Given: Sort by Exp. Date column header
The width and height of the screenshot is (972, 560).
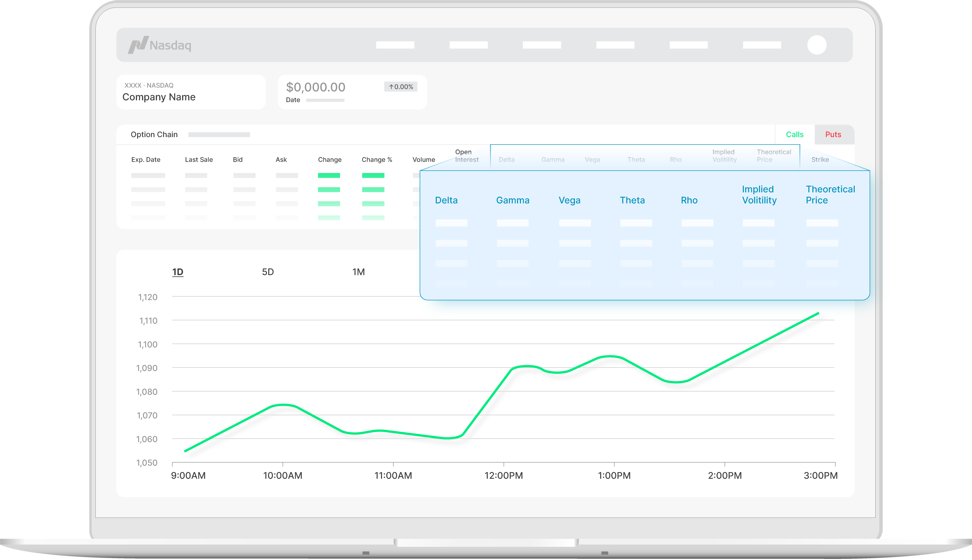Looking at the screenshot, I should pyautogui.click(x=146, y=160).
